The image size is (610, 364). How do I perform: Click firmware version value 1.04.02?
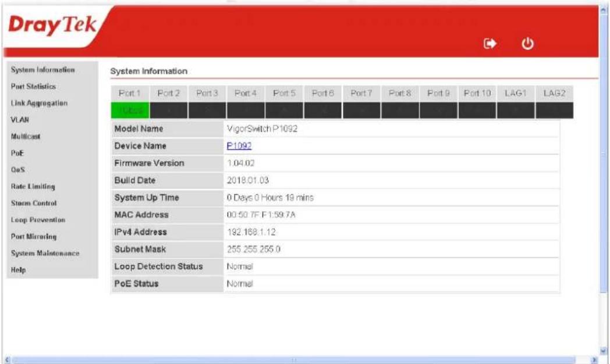click(x=241, y=163)
